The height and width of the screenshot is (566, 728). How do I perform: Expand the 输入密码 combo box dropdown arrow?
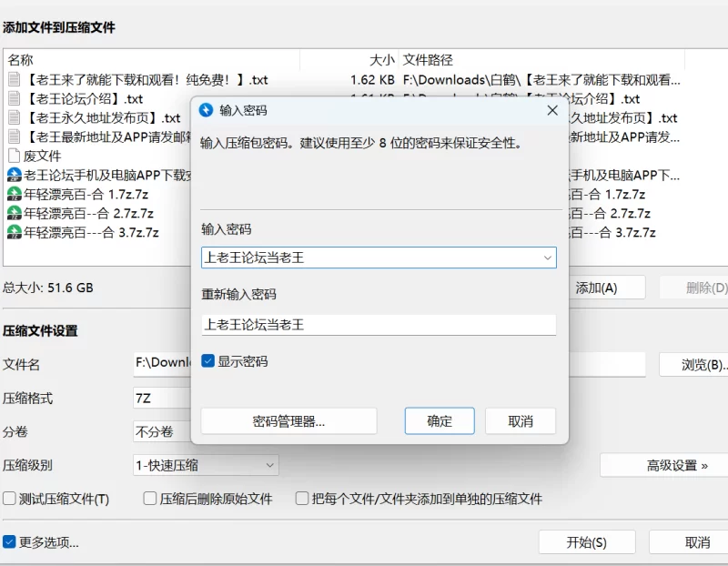point(547,258)
